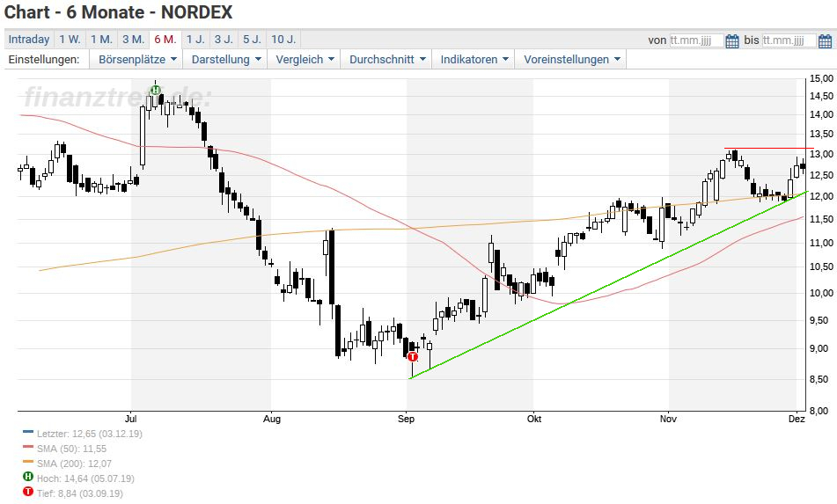Image resolution: width=837 pixels, height=504 pixels.
Task: Click the 12,00 price axis label
Action: 821,196
